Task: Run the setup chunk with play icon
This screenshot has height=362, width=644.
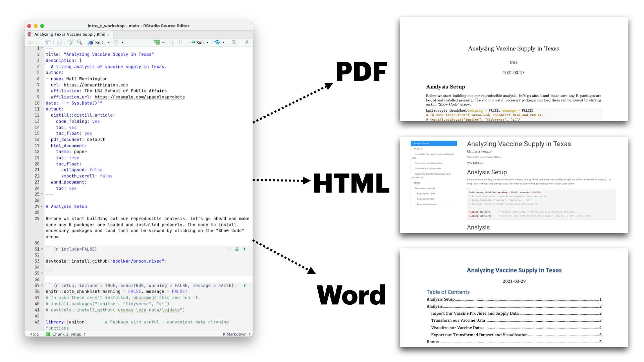Action: coord(245,286)
